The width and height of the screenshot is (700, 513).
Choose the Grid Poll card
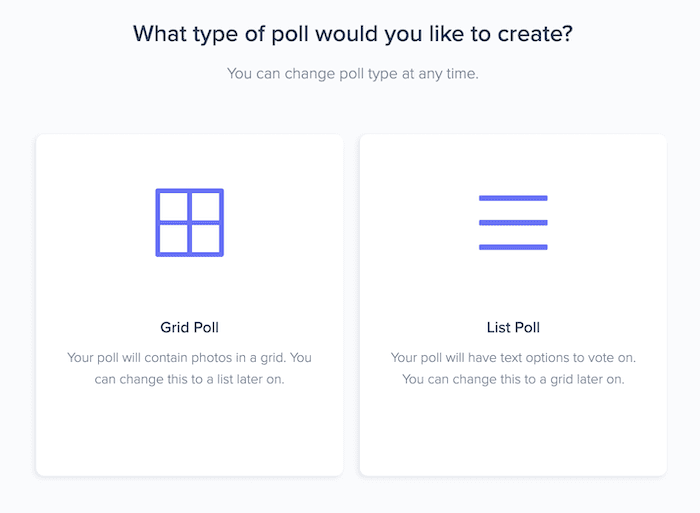coord(189,305)
